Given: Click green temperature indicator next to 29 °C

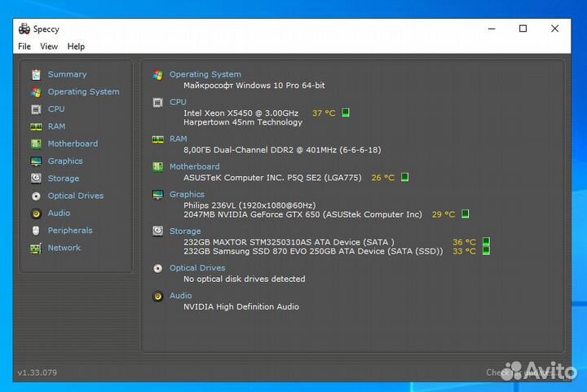Looking at the screenshot, I should click(465, 214).
